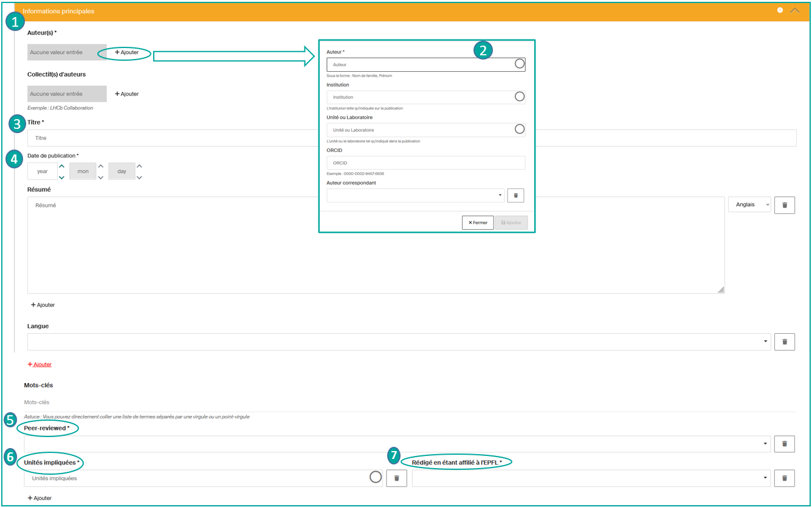Click trash icon next to Unités impliquées

[396, 478]
